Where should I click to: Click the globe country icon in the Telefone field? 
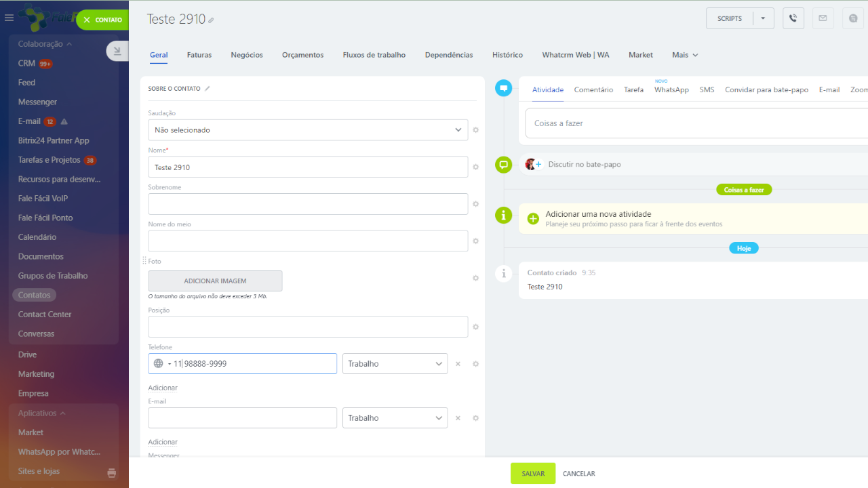[x=159, y=364]
